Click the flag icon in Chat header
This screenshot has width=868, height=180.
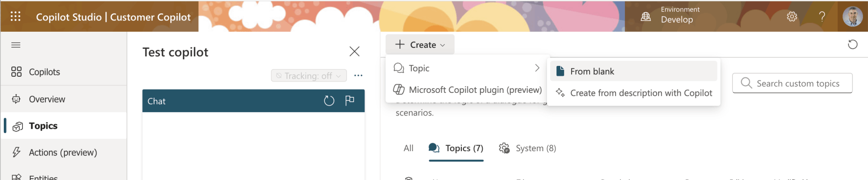[x=350, y=100]
